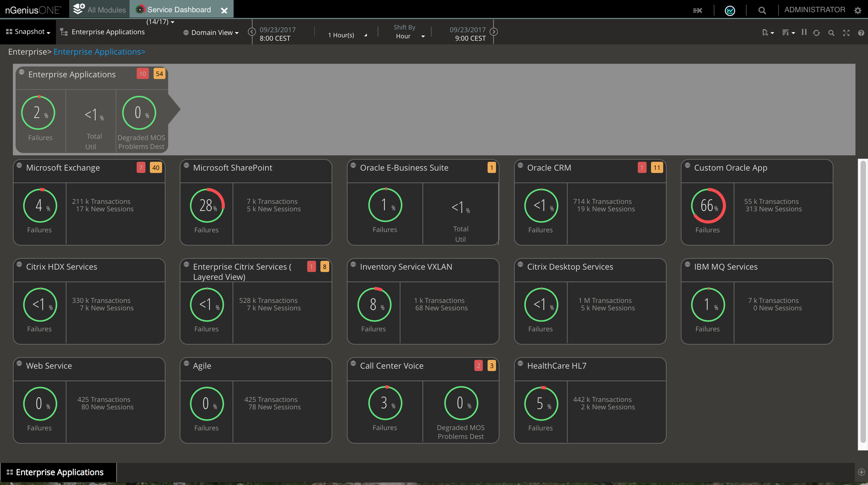
Task: Toggle the status dot on Oracle CRM
Action: [x=520, y=165]
